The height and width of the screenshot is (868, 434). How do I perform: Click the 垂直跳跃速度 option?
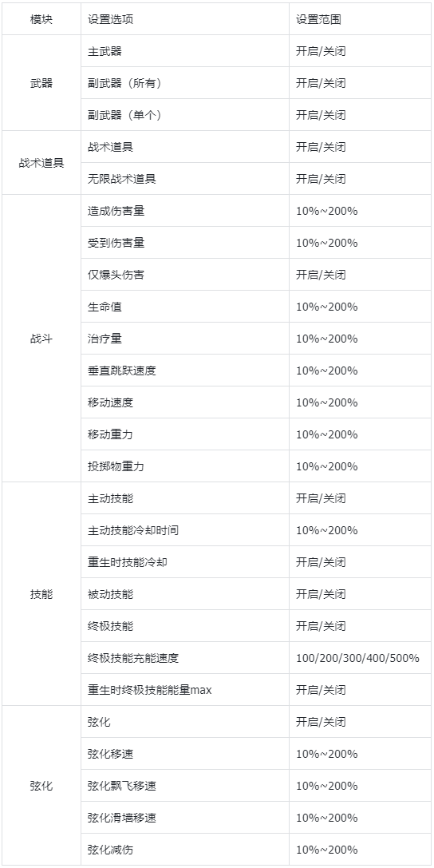[121, 371]
